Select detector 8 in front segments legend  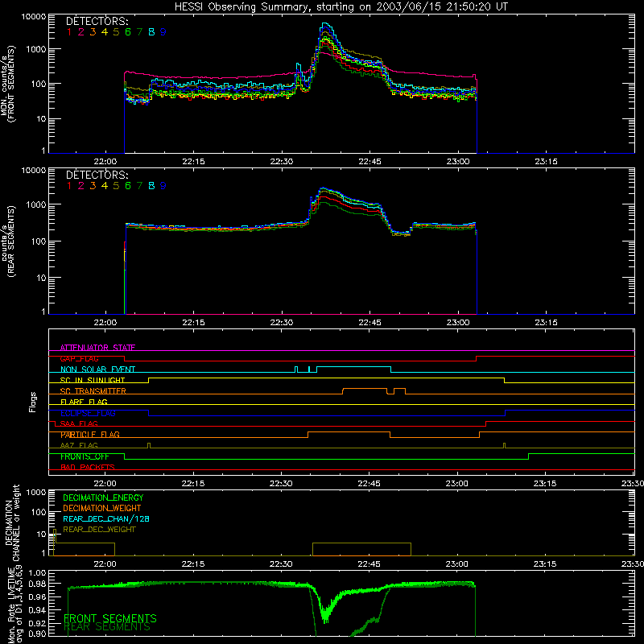pyautogui.click(x=151, y=32)
